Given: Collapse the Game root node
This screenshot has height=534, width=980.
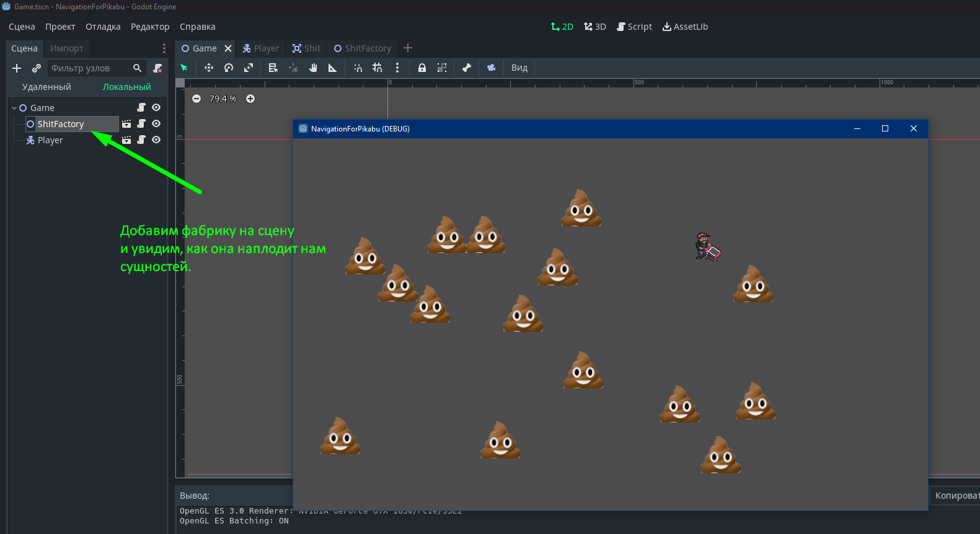Looking at the screenshot, I should point(14,108).
